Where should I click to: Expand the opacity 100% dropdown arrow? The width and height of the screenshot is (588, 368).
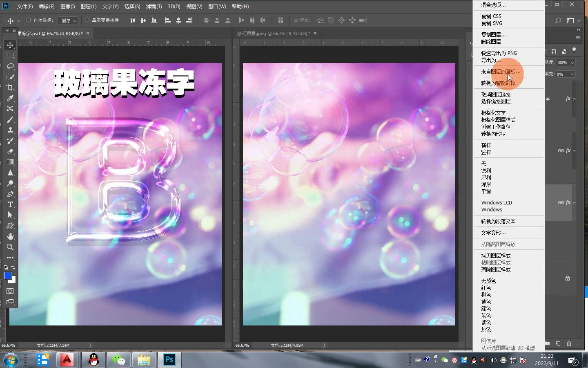[x=572, y=63]
